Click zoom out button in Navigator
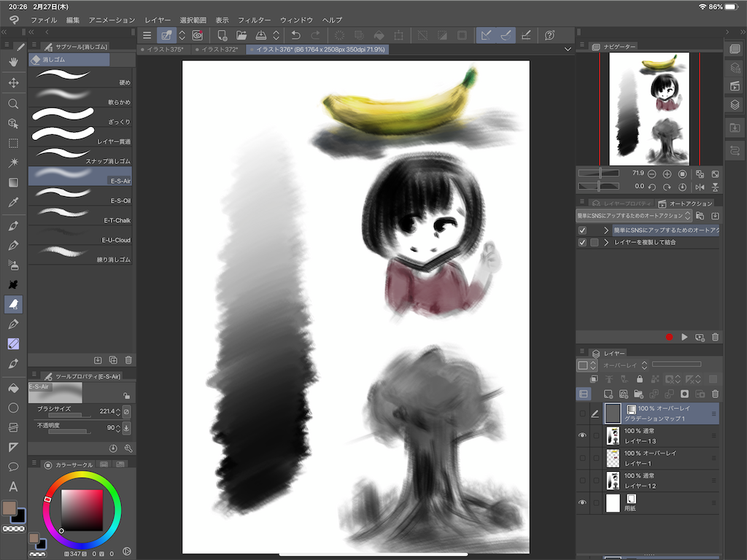 point(651,174)
